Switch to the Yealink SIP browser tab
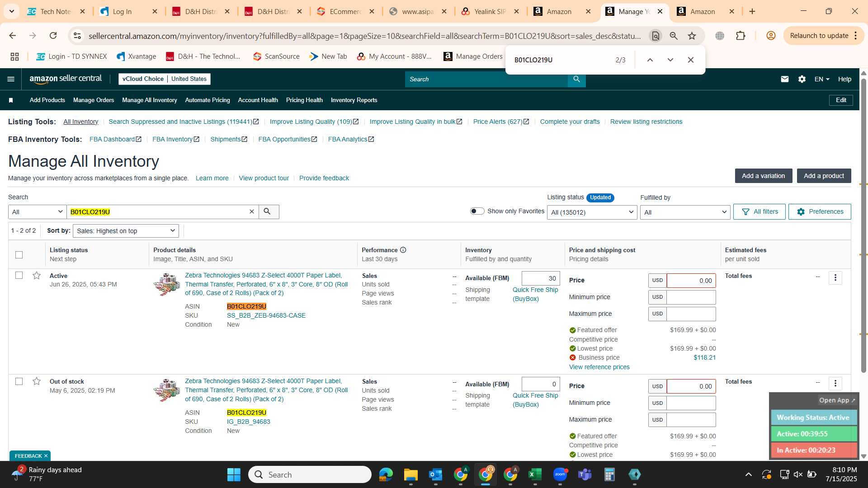 pyautogui.click(x=490, y=12)
